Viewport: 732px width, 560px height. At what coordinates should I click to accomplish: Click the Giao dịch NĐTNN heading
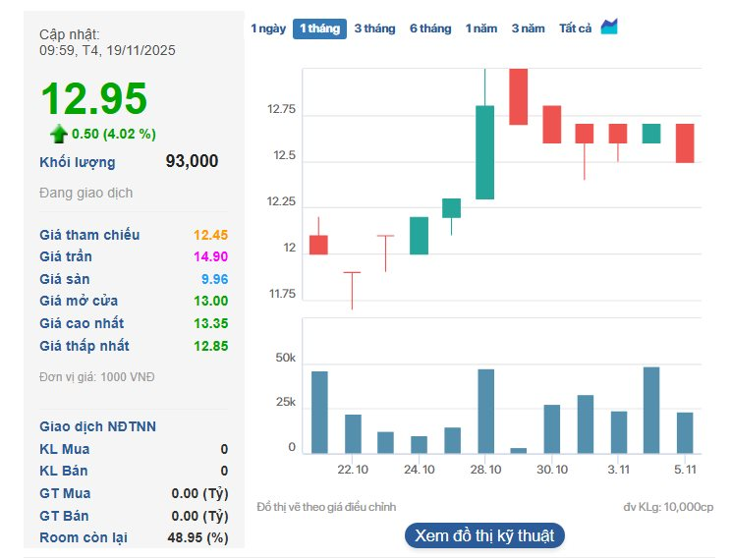(98, 426)
